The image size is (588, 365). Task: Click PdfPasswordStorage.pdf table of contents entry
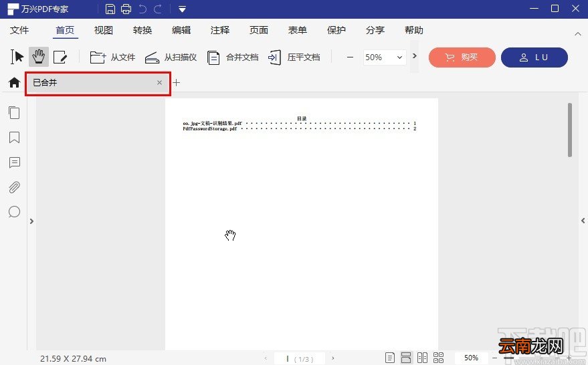pyautogui.click(x=299, y=128)
